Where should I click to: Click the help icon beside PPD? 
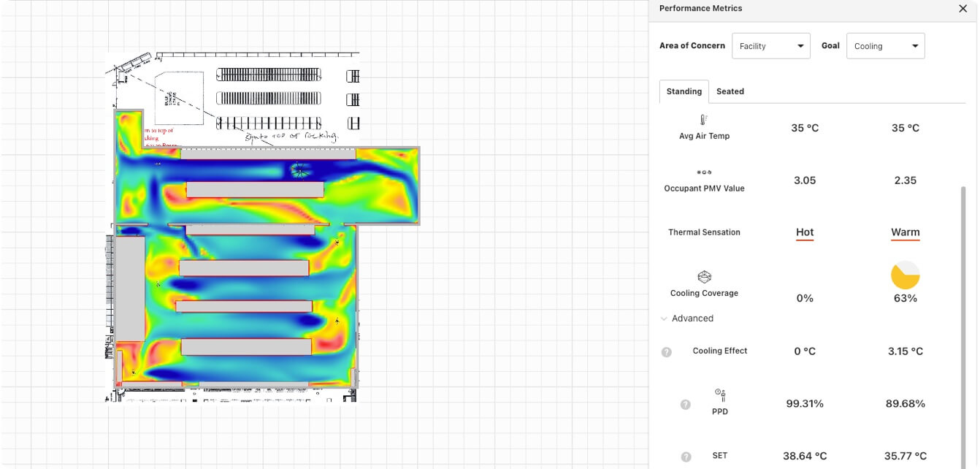click(685, 404)
